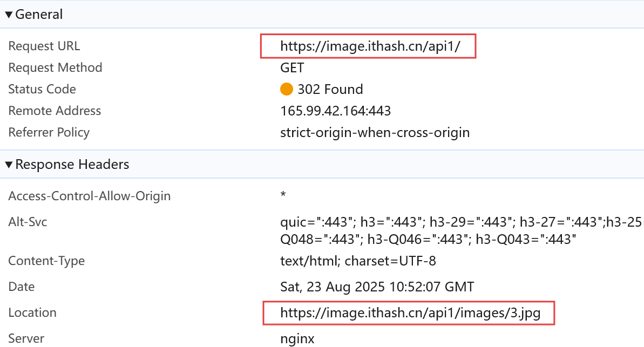Image resolution: width=644 pixels, height=347 pixels.
Task: Select the GET method value
Action: [292, 67]
